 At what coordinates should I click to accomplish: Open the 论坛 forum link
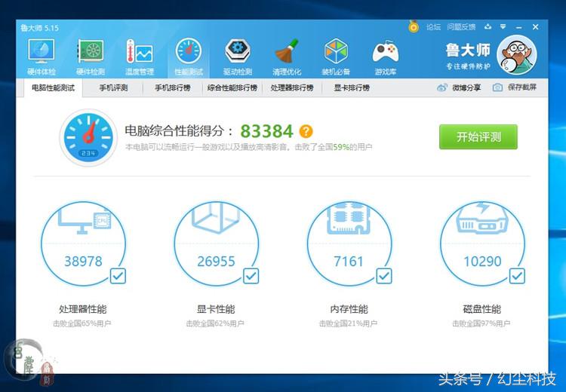click(433, 27)
